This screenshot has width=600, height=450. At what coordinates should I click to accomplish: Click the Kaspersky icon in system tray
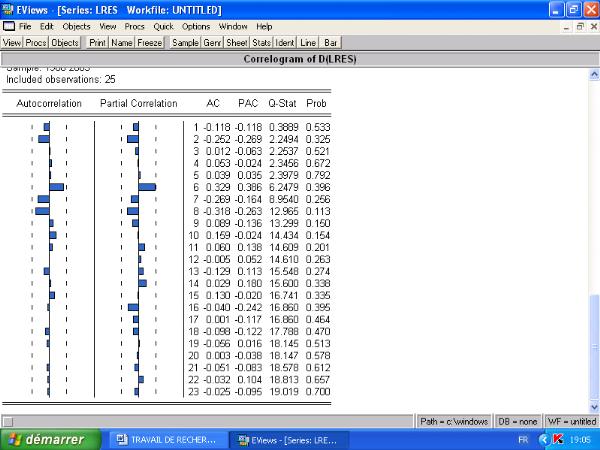point(558,440)
